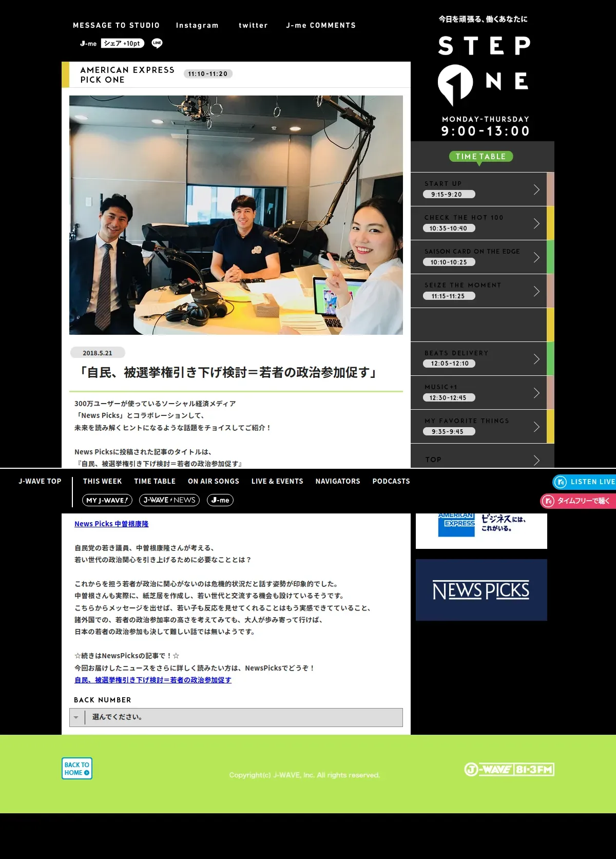Open MUSIC+1 12:30-12:45 segment

click(x=478, y=393)
